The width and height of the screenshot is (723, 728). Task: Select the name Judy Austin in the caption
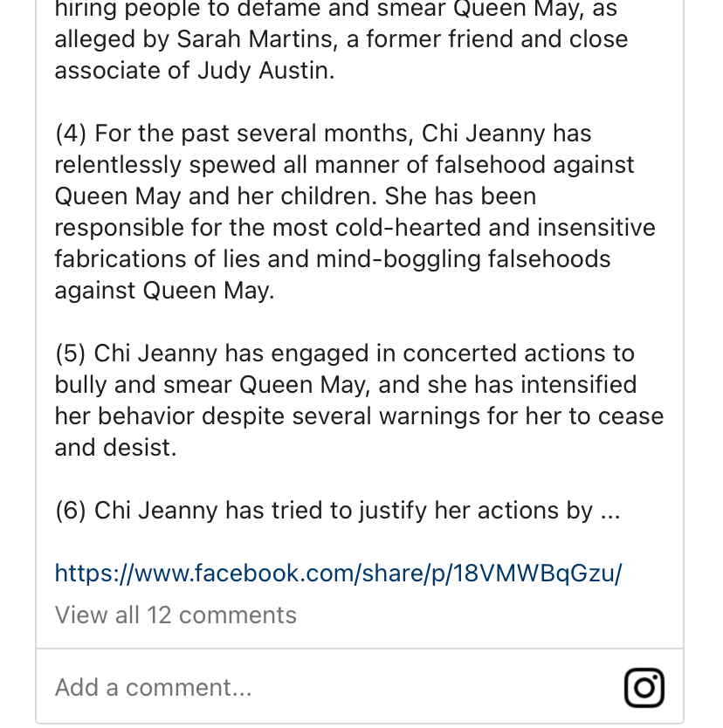click(265, 71)
